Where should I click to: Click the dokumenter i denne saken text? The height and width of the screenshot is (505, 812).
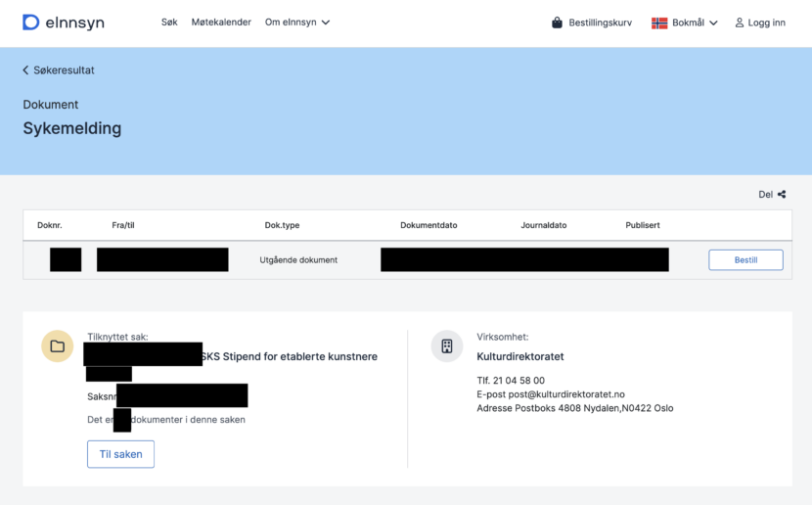click(x=188, y=420)
